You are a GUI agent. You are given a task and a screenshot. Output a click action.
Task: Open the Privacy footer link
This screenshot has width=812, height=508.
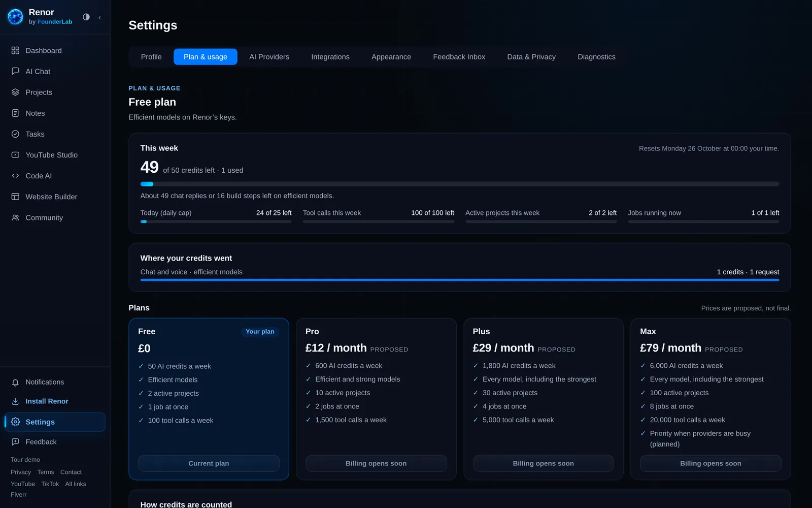click(x=21, y=472)
